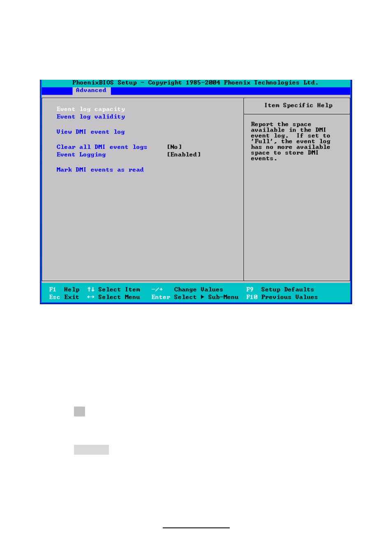The image size is (392, 555).
Task: Click the small gray square below the BIOS screen
Action: (79, 412)
